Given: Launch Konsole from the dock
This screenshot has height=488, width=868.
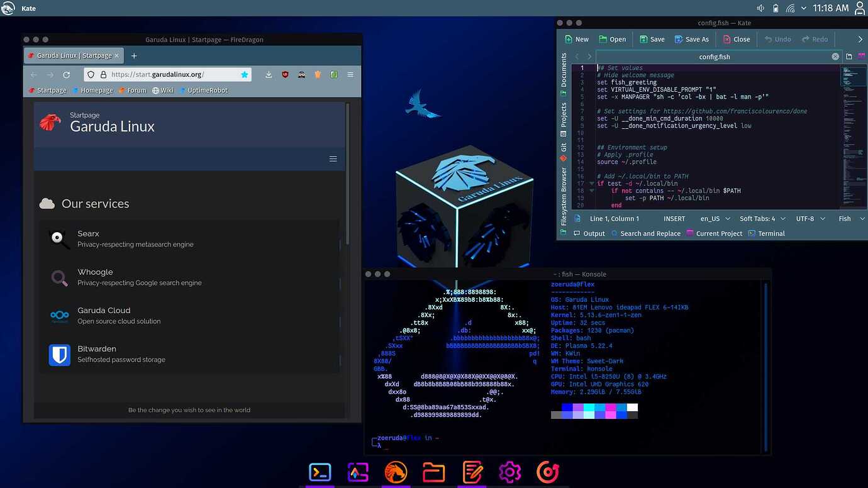Looking at the screenshot, I should pyautogui.click(x=320, y=472).
